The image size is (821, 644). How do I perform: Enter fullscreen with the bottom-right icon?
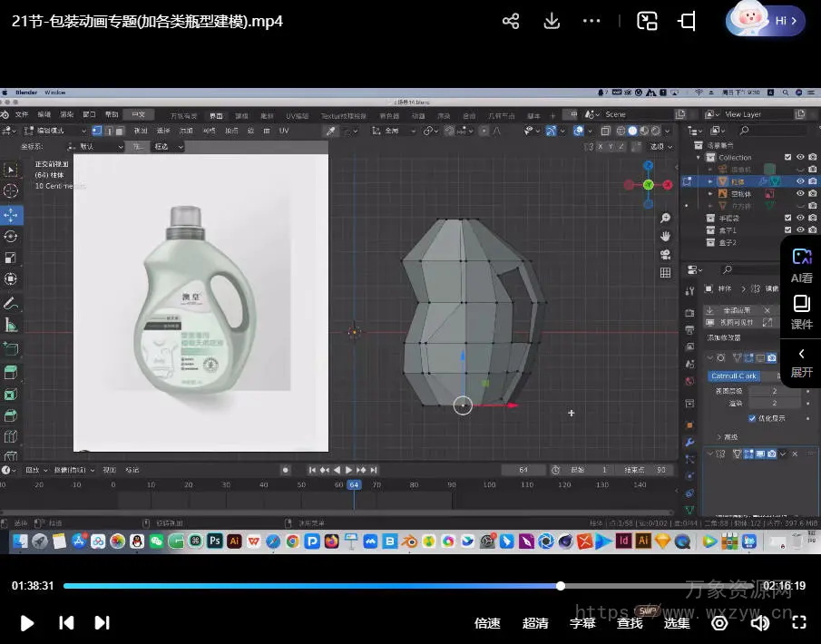pyautogui.click(x=799, y=622)
